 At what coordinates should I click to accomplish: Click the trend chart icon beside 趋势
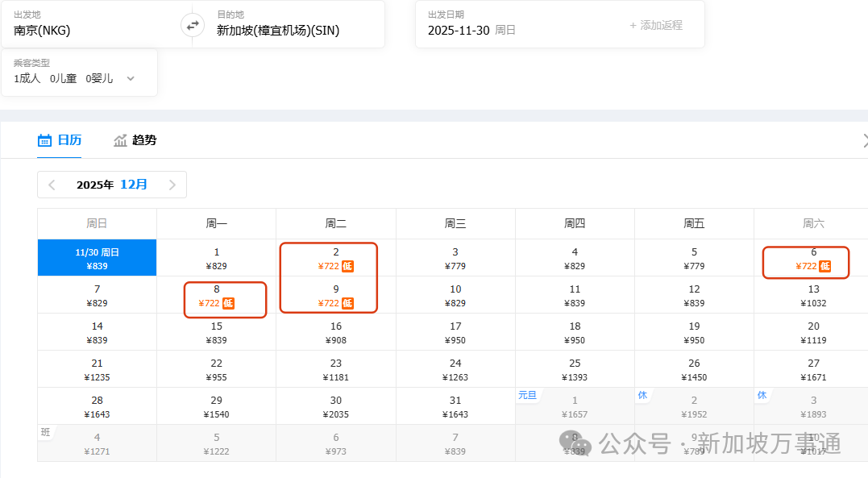click(x=120, y=140)
